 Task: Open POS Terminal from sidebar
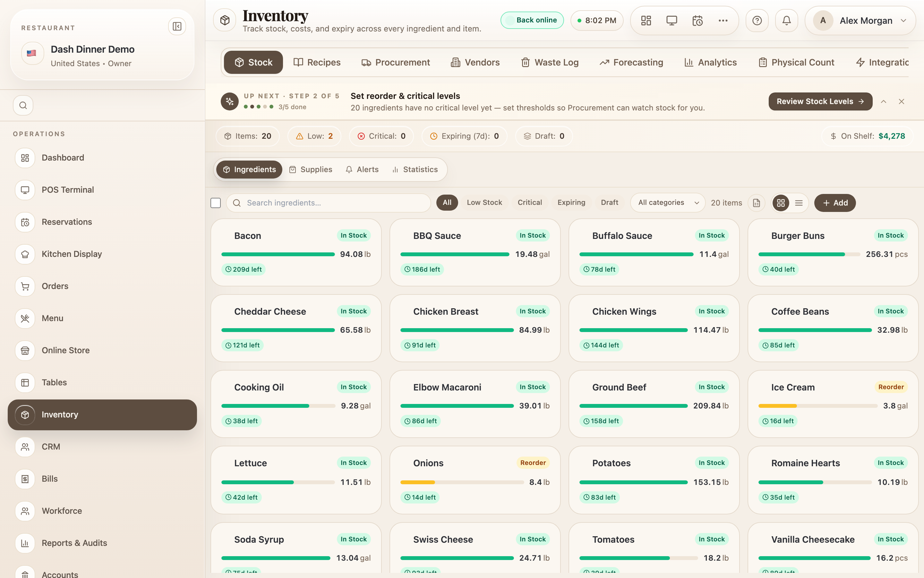(x=102, y=190)
